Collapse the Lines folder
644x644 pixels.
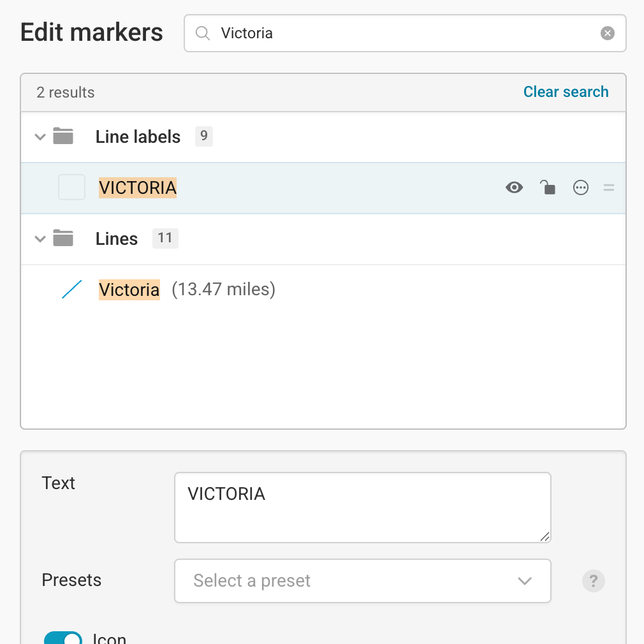click(x=40, y=238)
